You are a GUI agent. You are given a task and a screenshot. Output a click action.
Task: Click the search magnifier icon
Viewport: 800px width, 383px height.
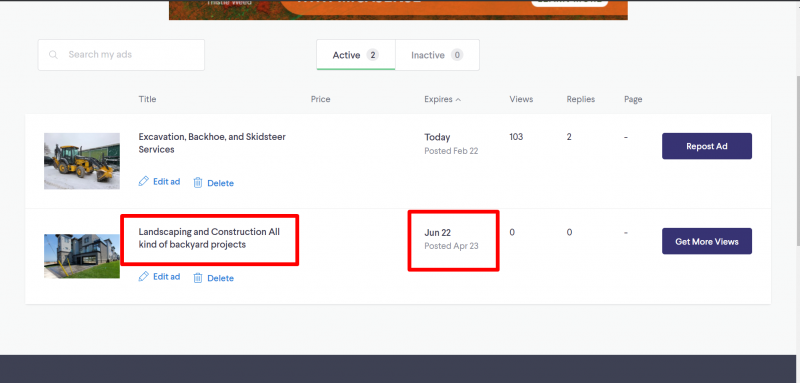pos(53,55)
